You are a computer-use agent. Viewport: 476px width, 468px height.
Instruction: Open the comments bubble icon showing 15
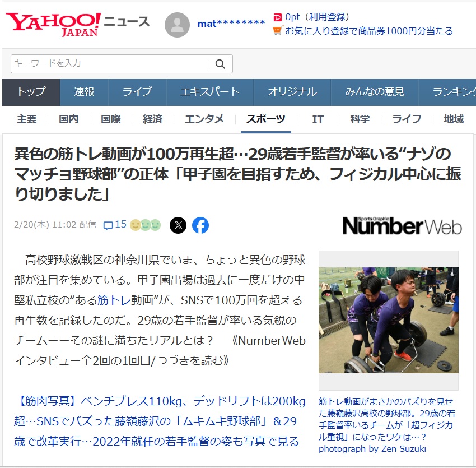(108, 225)
